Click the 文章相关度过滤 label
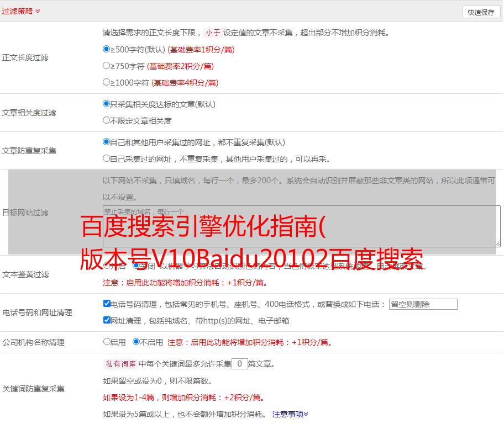The width and height of the screenshot is (504, 424). [29, 113]
